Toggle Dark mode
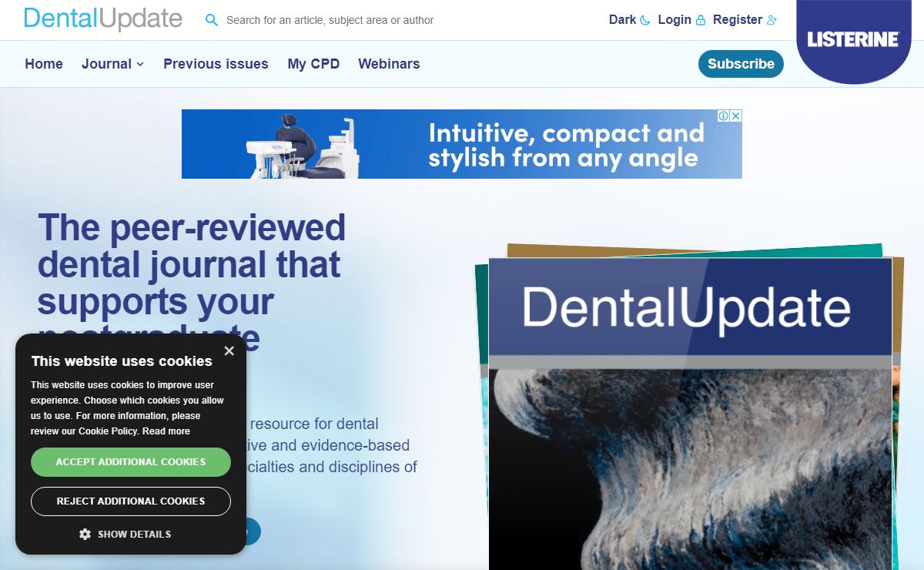 tap(629, 20)
